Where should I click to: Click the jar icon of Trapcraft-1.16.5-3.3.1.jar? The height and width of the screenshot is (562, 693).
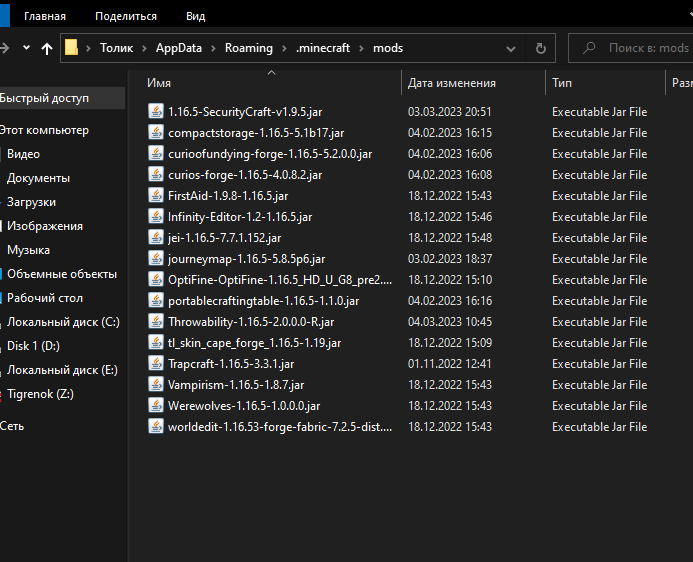[x=156, y=363]
